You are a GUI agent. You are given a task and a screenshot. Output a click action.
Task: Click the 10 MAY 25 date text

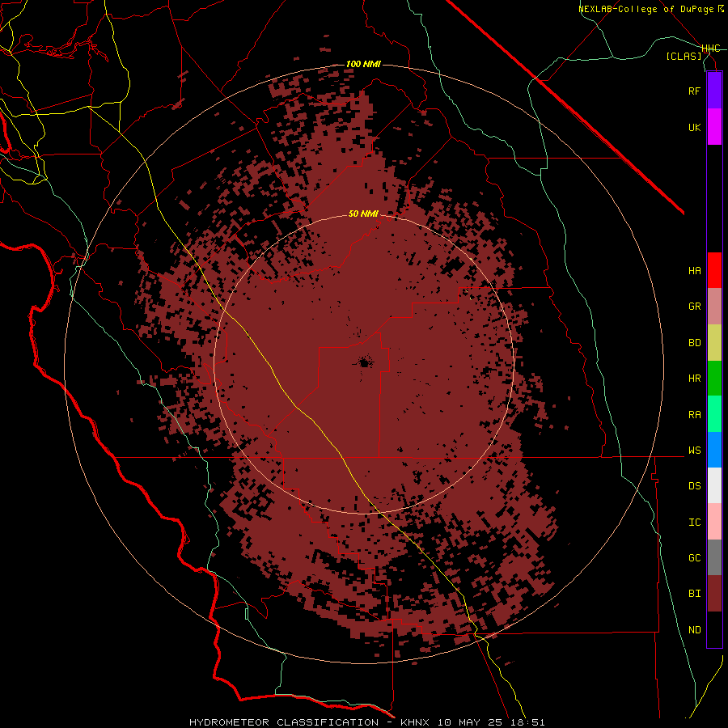[x=472, y=722]
